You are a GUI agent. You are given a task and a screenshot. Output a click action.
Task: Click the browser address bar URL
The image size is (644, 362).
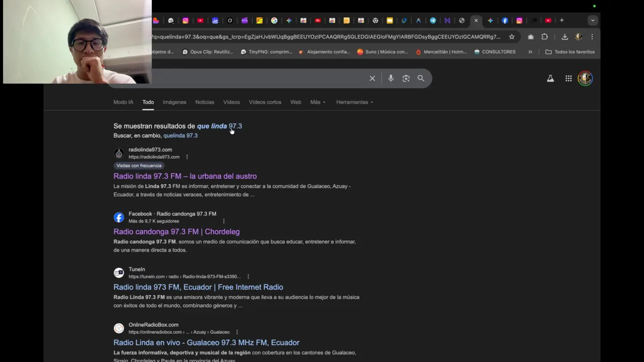(x=326, y=37)
